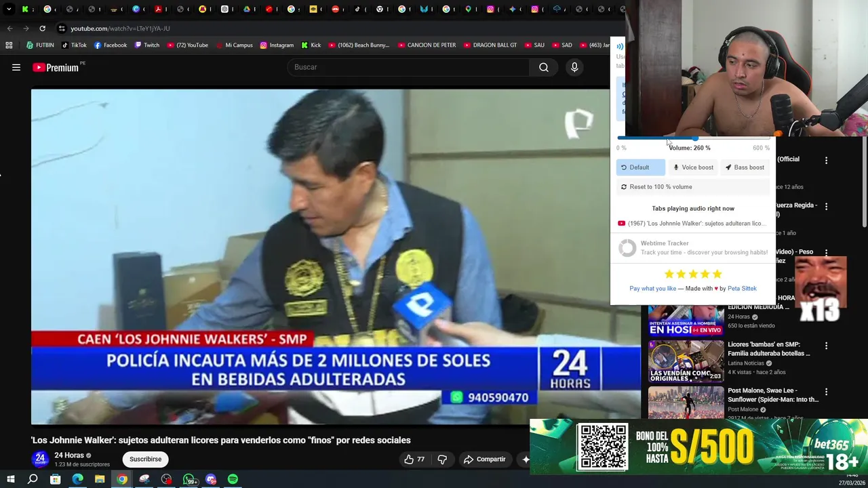Image resolution: width=868 pixels, height=488 pixels.
Task: Open options menu for the (Official video
Action: [x=826, y=161]
